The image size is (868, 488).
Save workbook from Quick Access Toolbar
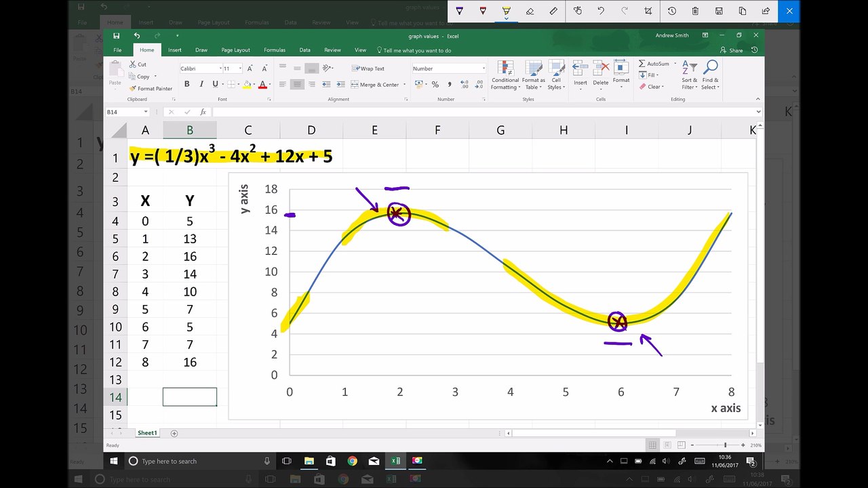[117, 35]
